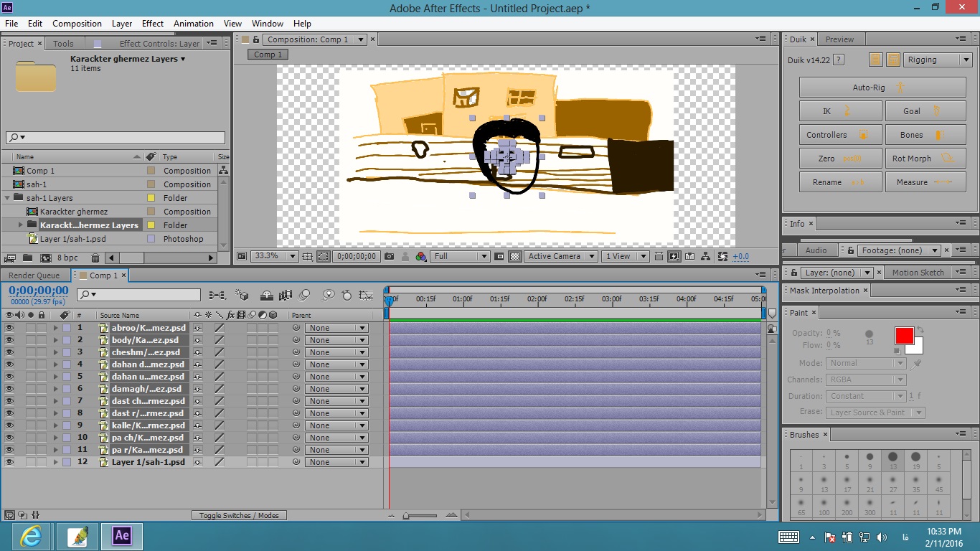980x551 pixels.
Task: Click the Project panel search field
Action: [115, 137]
